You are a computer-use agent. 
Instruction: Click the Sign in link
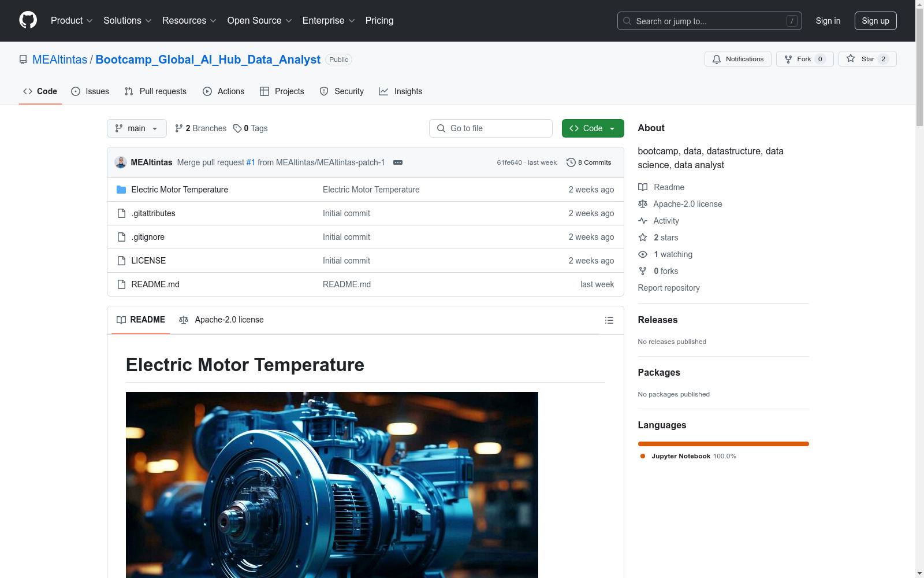pyautogui.click(x=828, y=21)
